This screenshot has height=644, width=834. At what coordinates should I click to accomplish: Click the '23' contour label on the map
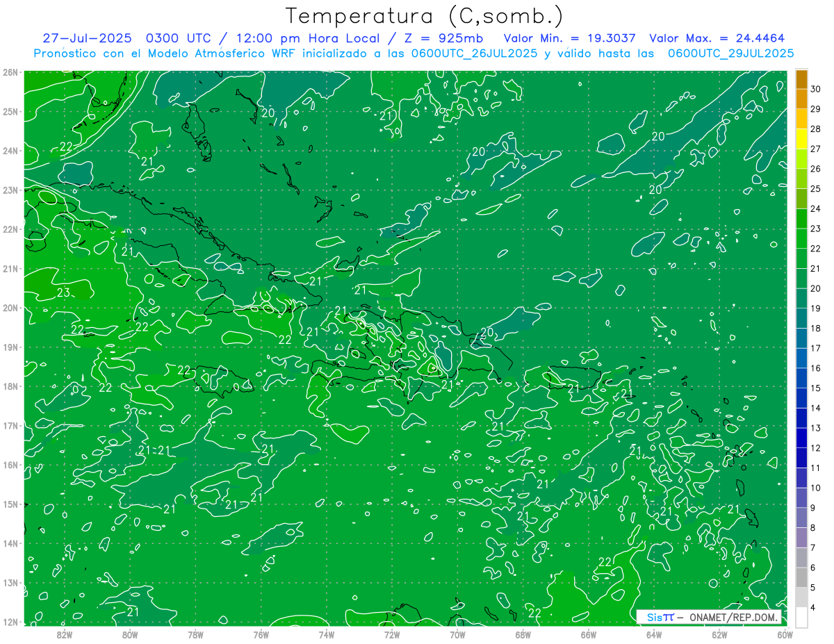pos(63,292)
